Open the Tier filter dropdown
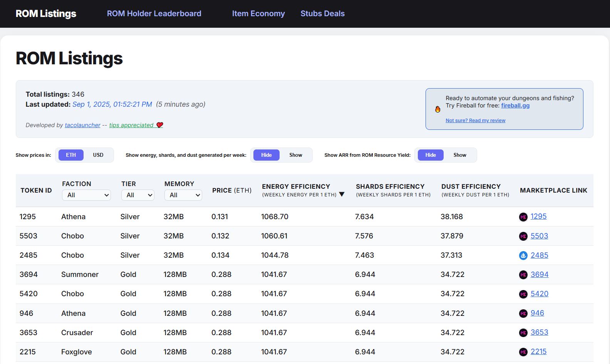The height and width of the screenshot is (364, 610). coord(137,195)
